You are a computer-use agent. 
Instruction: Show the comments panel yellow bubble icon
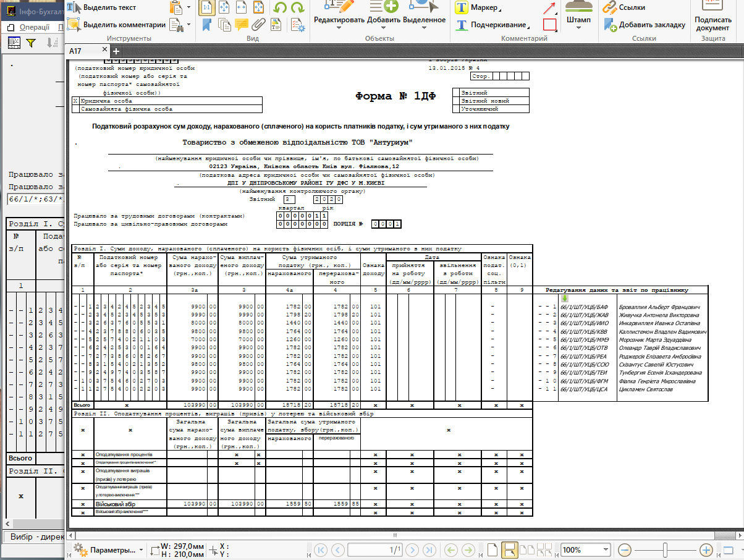[242, 25]
